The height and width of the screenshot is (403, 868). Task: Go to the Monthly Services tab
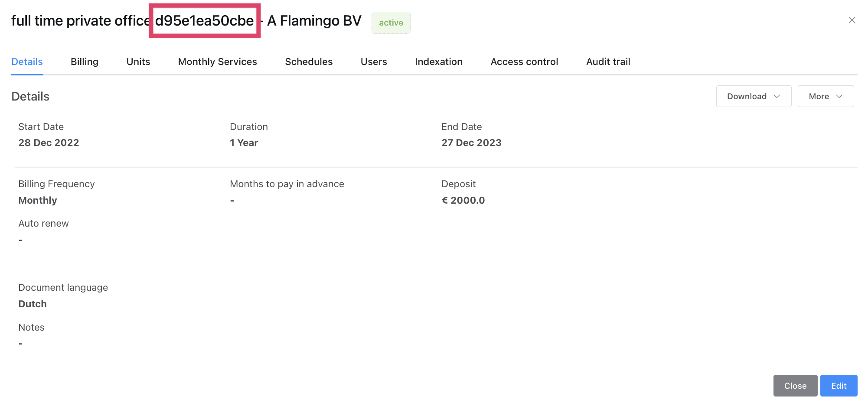pyautogui.click(x=217, y=62)
